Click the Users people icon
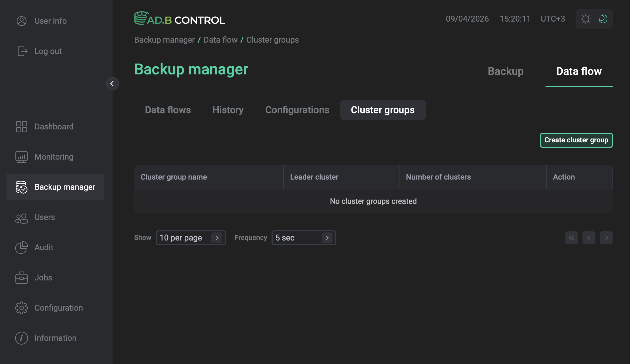Screen dimensions: 630x364 coord(22,218)
